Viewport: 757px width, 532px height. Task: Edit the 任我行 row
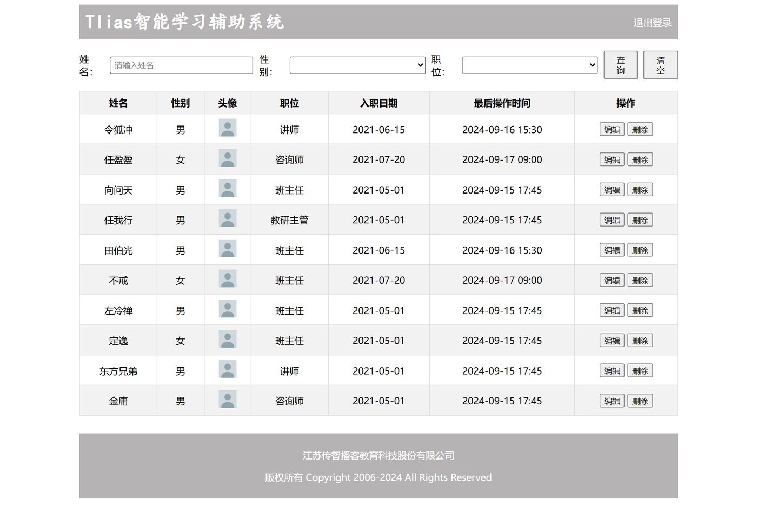coord(612,220)
